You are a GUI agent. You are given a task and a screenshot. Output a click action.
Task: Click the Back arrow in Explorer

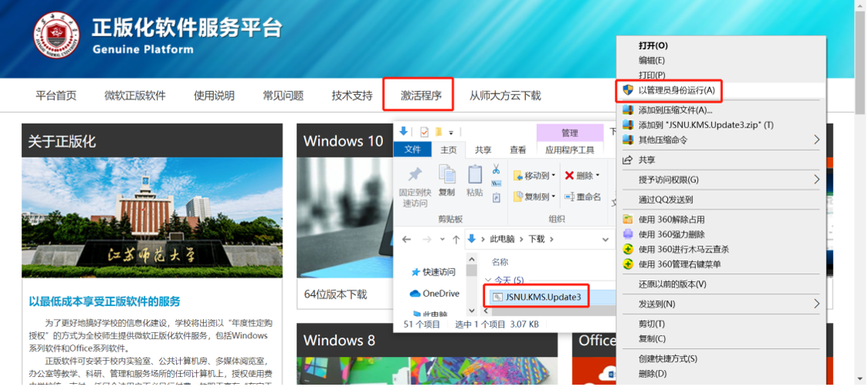point(406,239)
